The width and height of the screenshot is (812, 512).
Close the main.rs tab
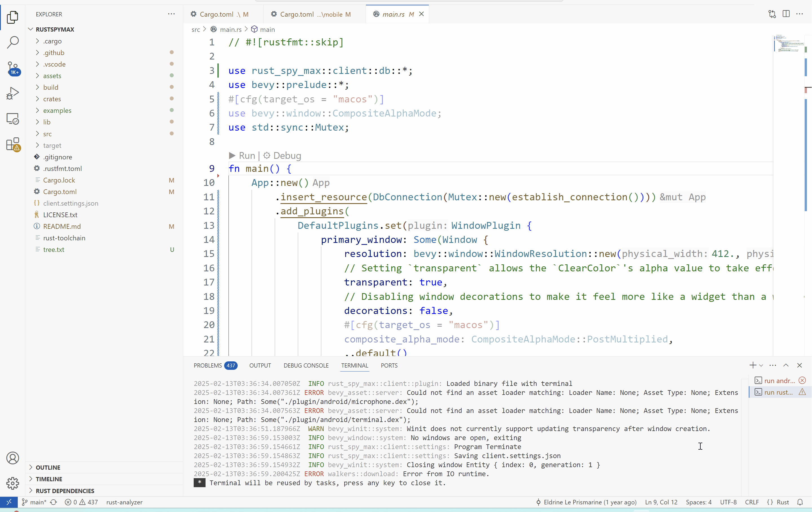coord(422,14)
